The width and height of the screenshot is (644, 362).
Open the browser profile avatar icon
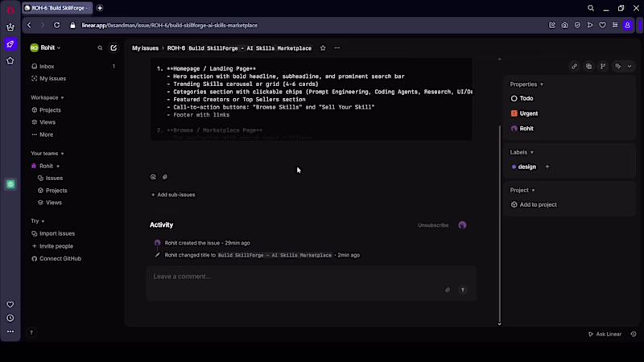[x=628, y=25]
